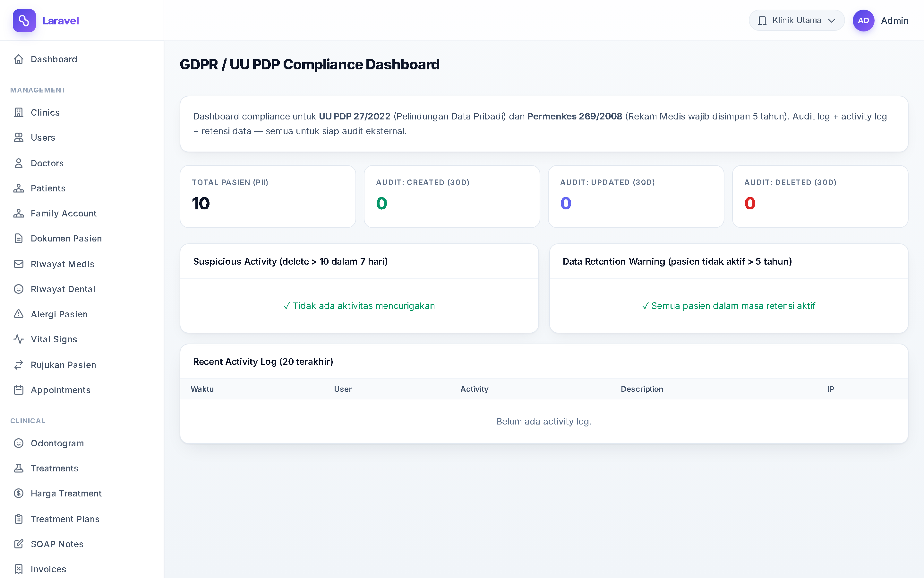The height and width of the screenshot is (578, 924).
Task: Open Riwayat Medis page
Action: (x=82, y=264)
